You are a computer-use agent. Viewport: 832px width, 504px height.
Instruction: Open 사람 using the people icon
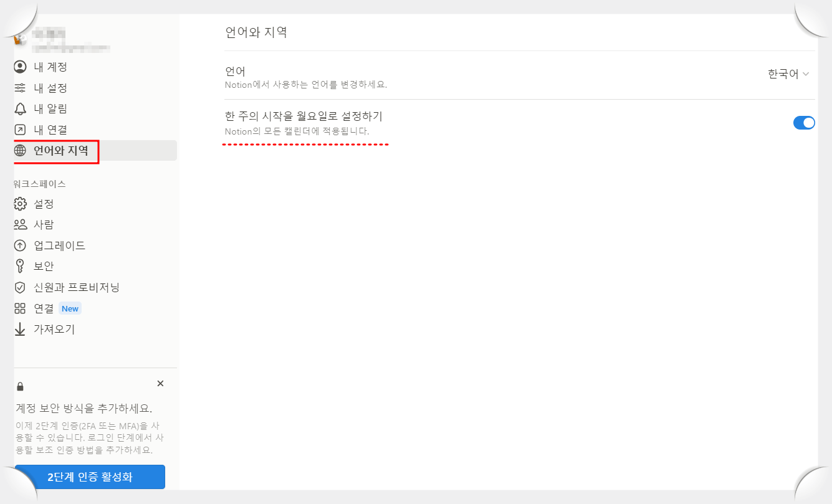[19, 224]
